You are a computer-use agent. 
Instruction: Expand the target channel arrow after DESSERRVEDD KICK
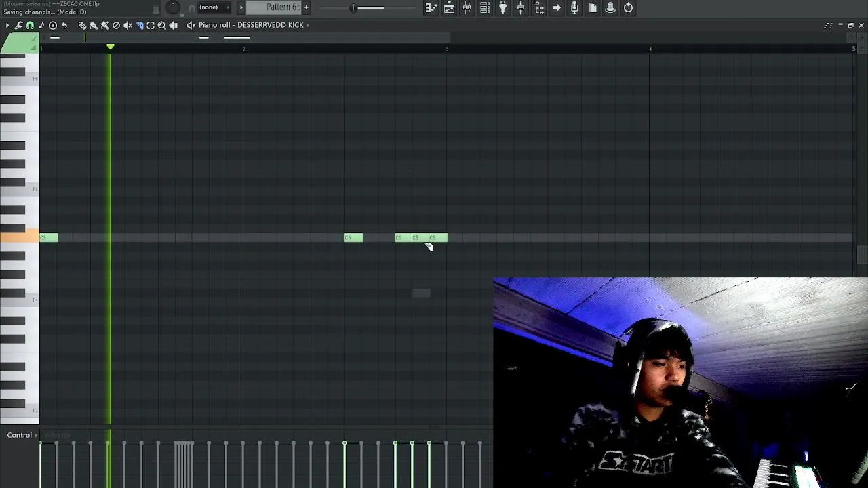tap(308, 25)
